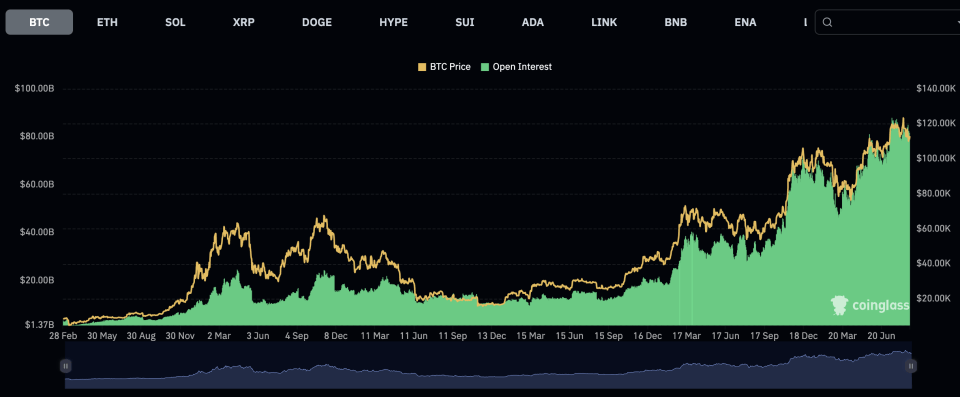
Task: Switch to the DOGE tab
Action: [x=317, y=23]
